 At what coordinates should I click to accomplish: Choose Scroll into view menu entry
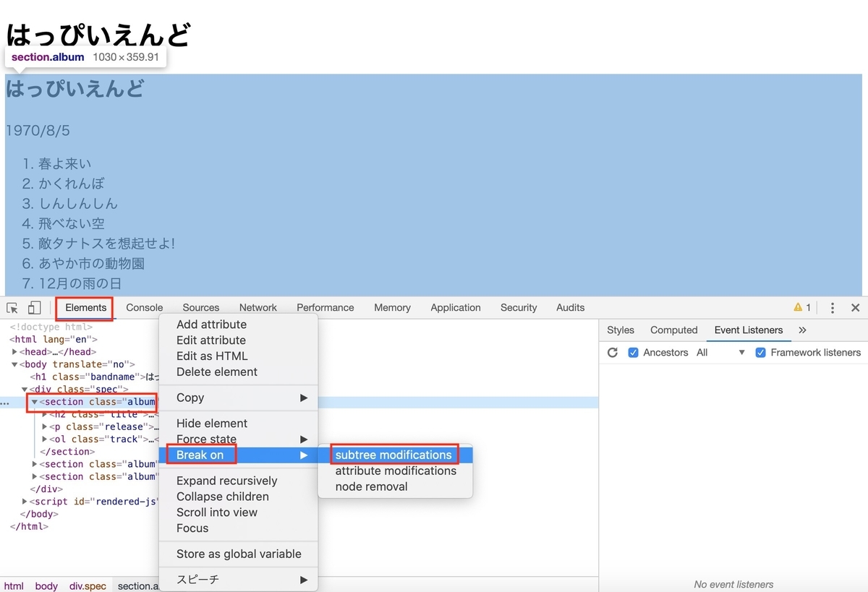[x=239, y=513]
